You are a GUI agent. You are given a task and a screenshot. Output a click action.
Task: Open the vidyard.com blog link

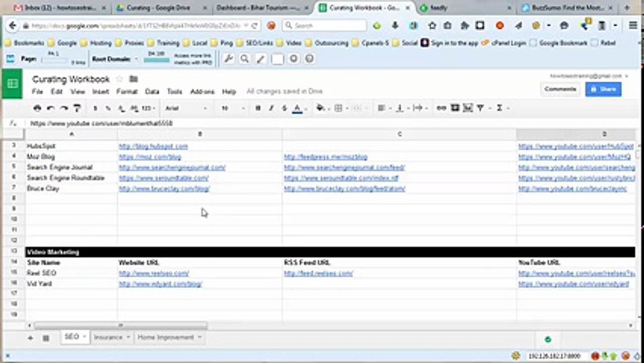click(160, 284)
